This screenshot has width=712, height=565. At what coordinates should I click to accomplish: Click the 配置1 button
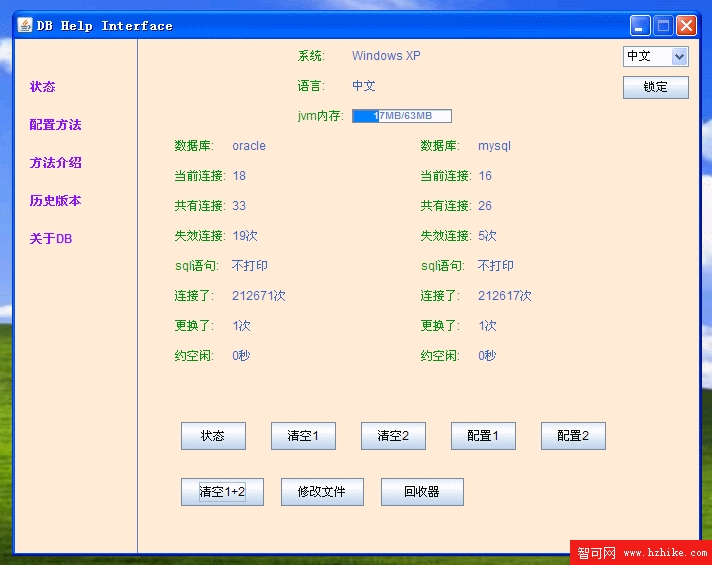click(x=483, y=436)
